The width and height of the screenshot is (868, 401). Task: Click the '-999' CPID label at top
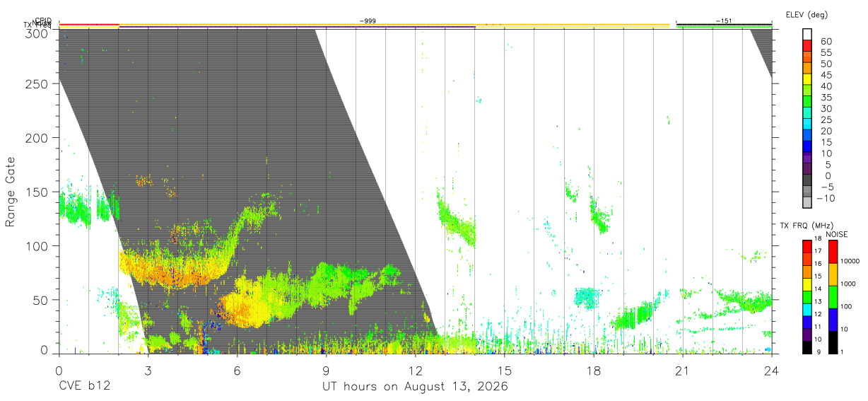(x=368, y=21)
